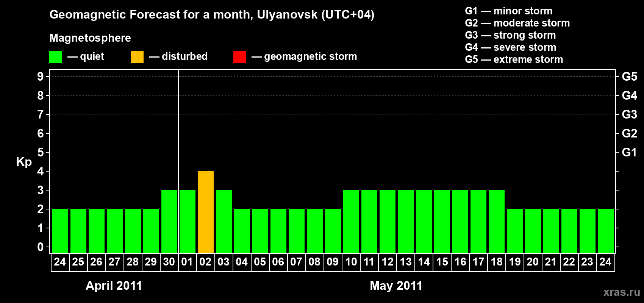The width and height of the screenshot is (644, 303).
Task: Click the date label 02 on the axis
Action: [205, 262]
